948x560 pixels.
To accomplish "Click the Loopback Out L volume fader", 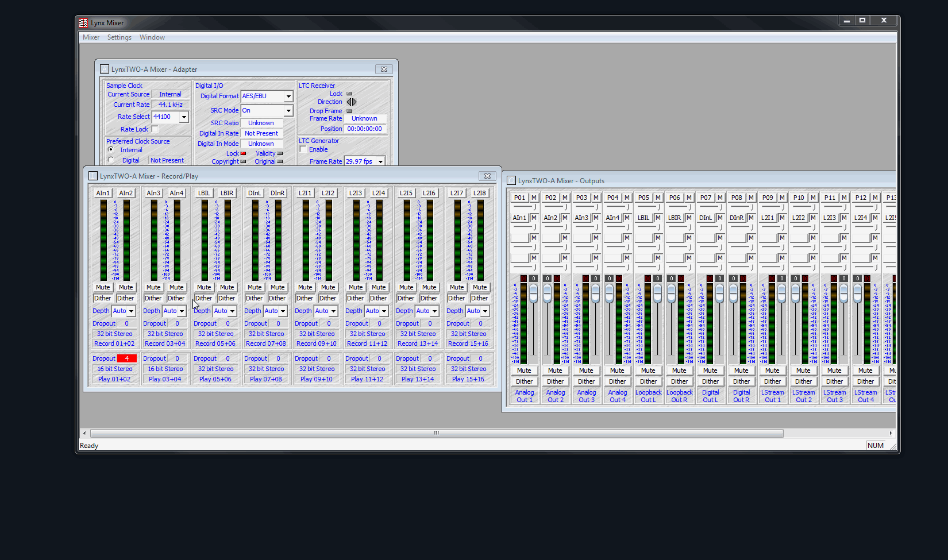I will point(657,294).
